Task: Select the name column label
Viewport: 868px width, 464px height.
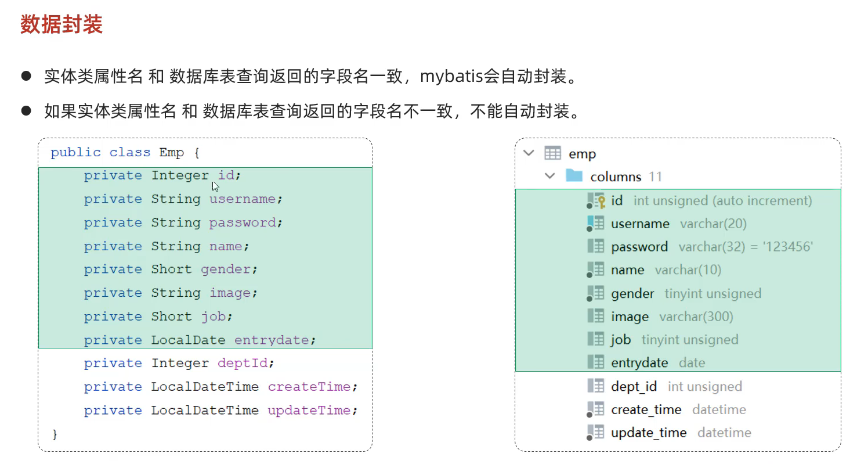Action: tap(627, 270)
